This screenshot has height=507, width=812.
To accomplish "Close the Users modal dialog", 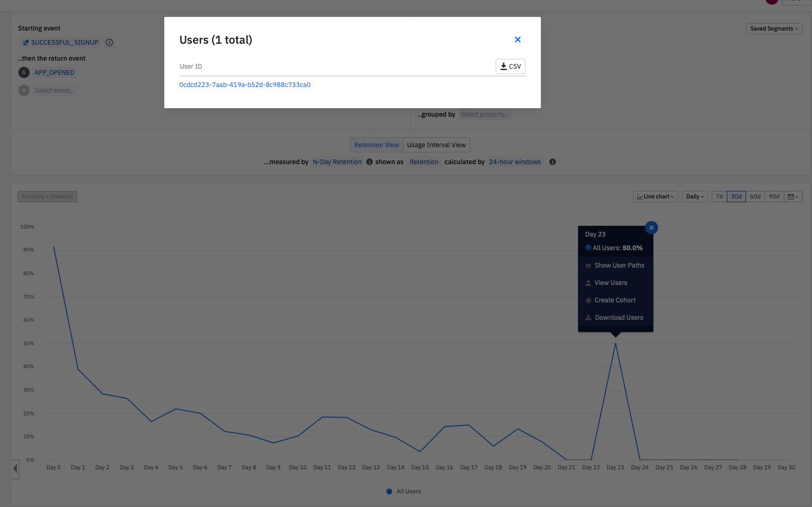I will pyautogui.click(x=517, y=40).
